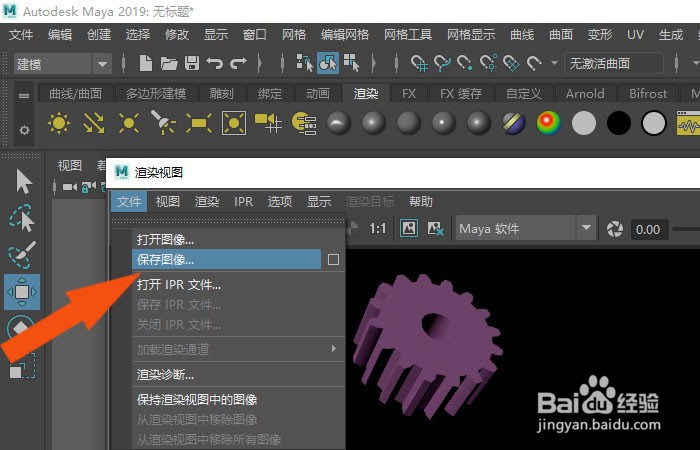Assign Lambert material sphere icon
Viewport: 700px width, 450px height.
[x=408, y=123]
